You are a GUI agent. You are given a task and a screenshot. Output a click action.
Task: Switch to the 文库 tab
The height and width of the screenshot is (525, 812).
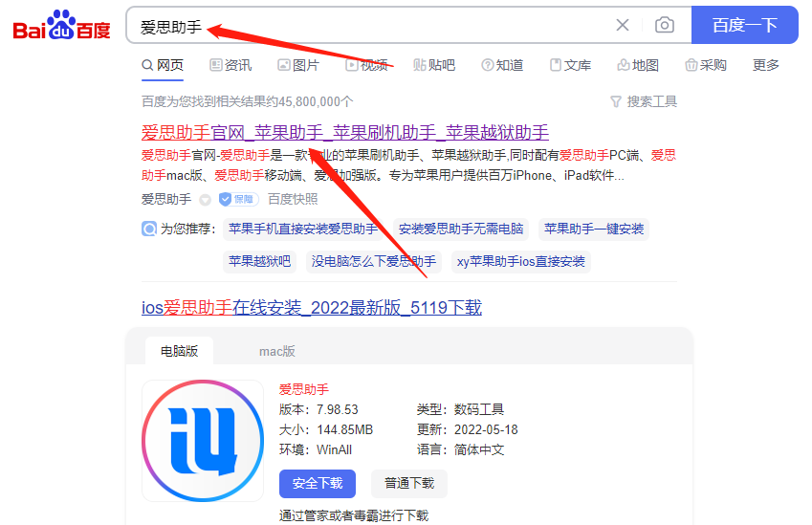click(570, 65)
